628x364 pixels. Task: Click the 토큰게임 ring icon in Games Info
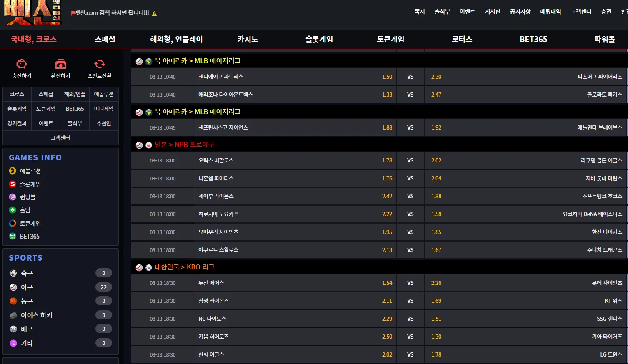tap(13, 223)
